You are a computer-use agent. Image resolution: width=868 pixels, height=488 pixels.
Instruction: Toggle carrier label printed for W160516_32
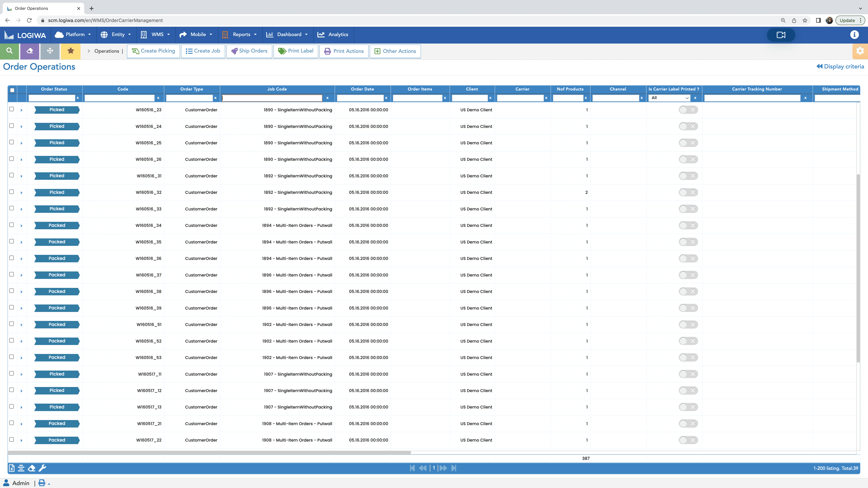pyautogui.click(x=688, y=192)
